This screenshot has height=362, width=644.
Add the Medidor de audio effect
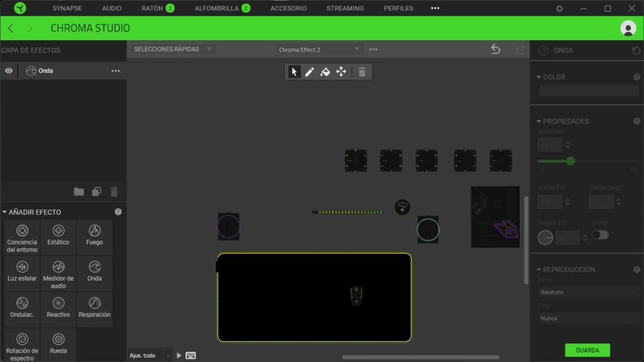coord(58,274)
